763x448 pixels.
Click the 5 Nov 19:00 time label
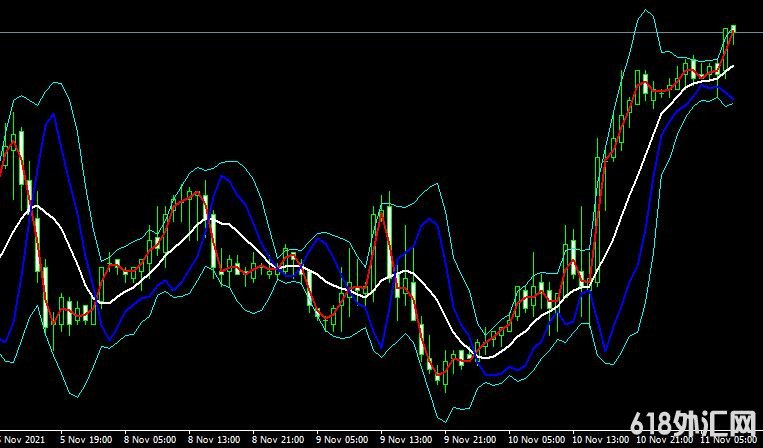coord(87,439)
